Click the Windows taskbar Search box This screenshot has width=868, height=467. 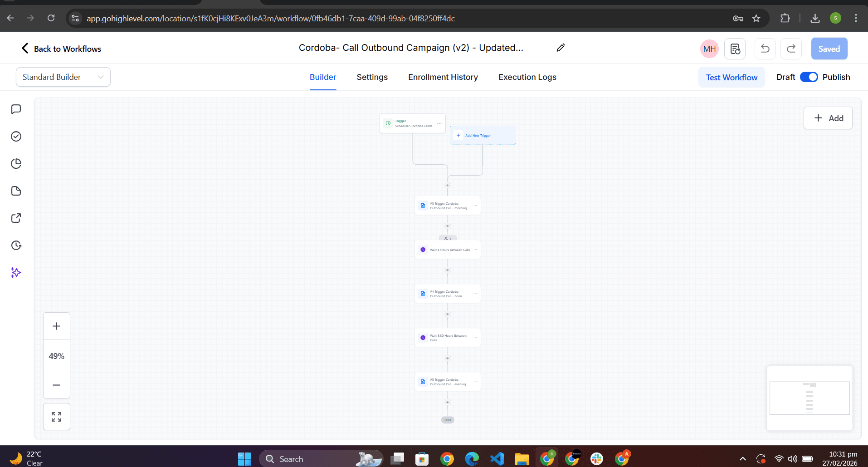pyautogui.click(x=321, y=459)
